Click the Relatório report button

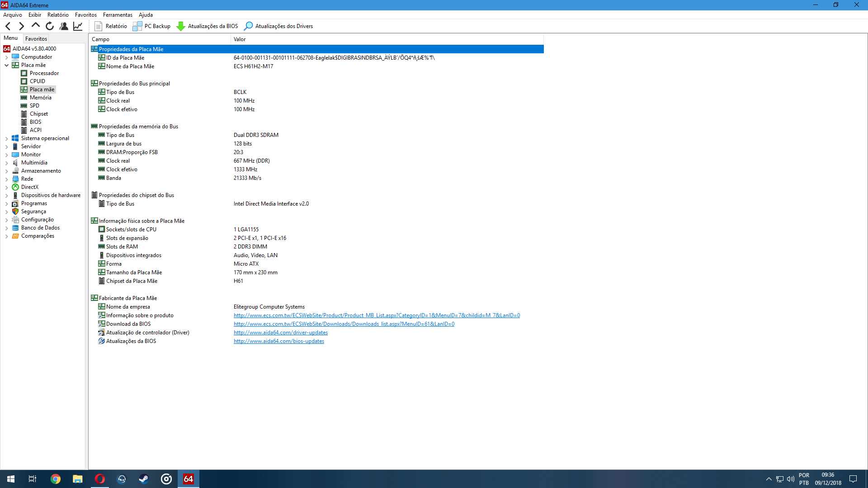111,26
